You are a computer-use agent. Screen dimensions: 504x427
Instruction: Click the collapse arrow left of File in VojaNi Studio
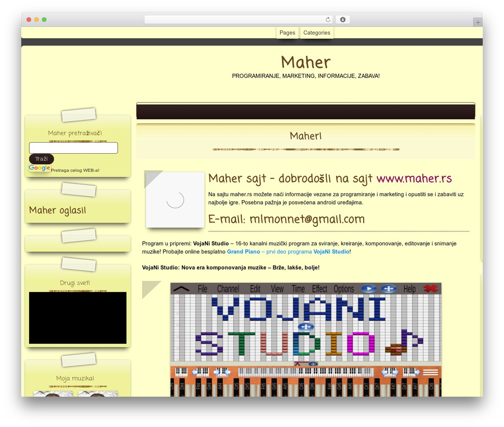click(181, 289)
